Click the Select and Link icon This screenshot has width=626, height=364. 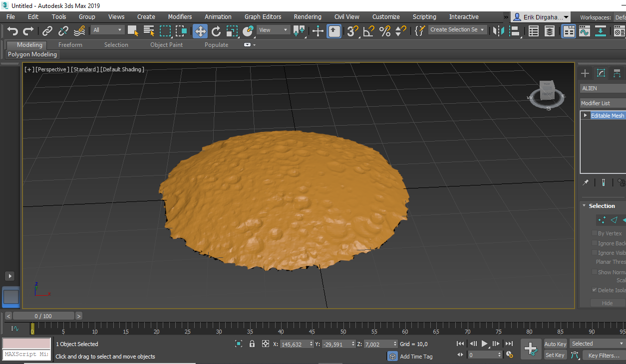coord(47,31)
